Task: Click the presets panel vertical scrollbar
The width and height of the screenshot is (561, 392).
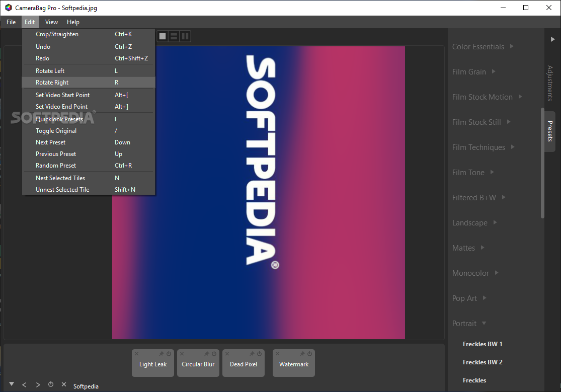Action: (542, 163)
